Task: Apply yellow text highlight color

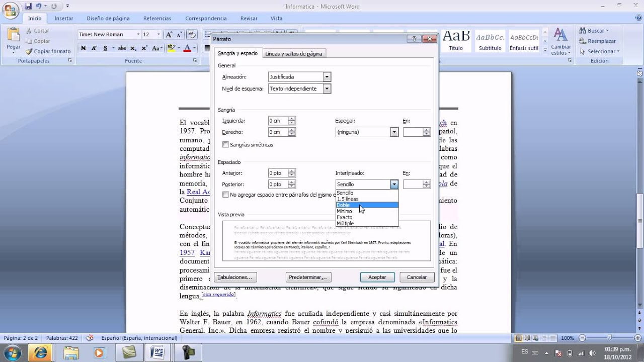Action: 171,48
